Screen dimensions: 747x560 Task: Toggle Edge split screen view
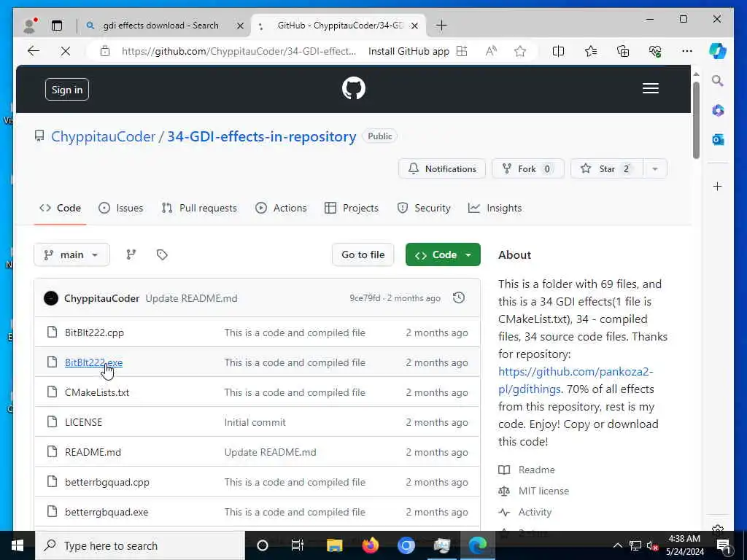tap(558, 51)
